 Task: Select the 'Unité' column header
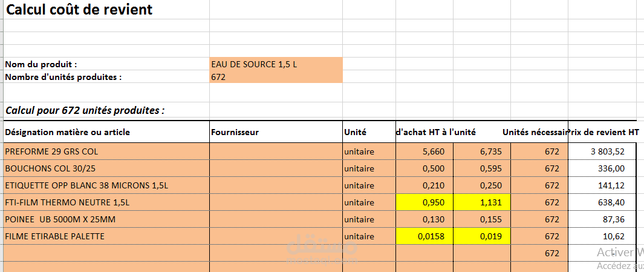click(369, 132)
